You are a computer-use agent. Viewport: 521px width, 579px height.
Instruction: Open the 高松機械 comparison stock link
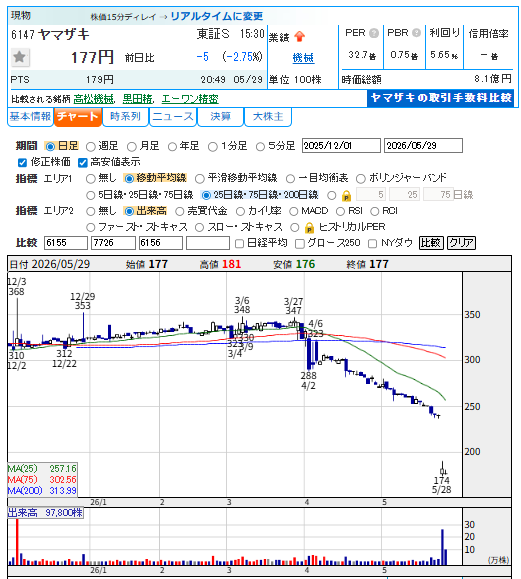(x=94, y=99)
